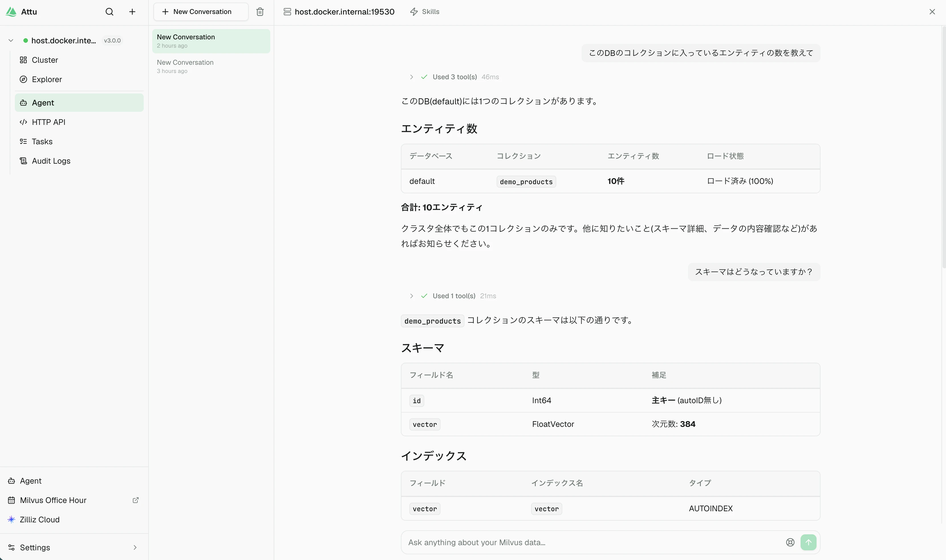The height and width of the screenshot is (560, 946).
Task: Open Audit Logs in the sidebar
Action: tap(79, 161)
